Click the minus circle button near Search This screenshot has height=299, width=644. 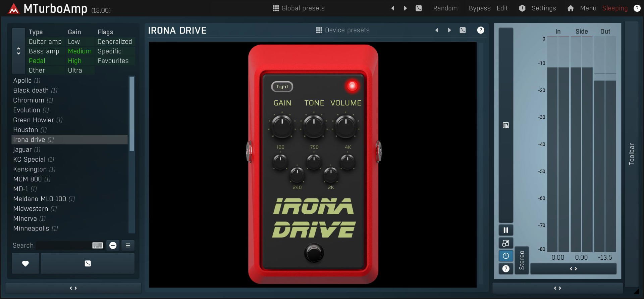click(x=113, y=245)
